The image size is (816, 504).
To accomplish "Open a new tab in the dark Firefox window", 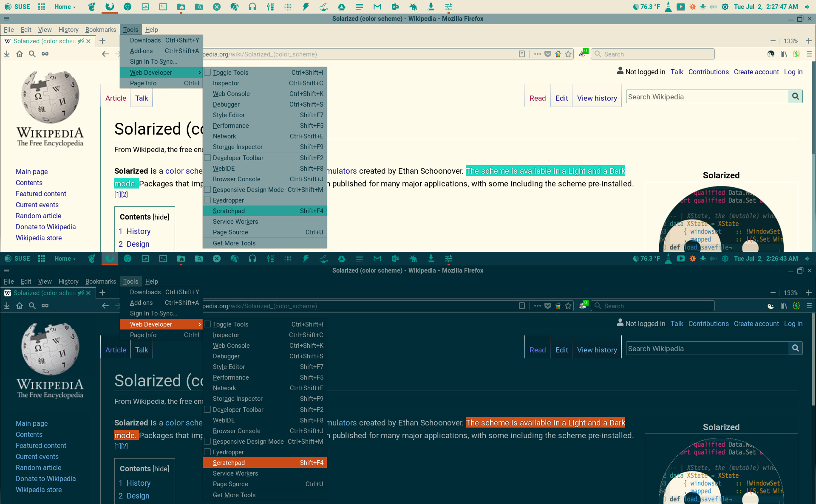I will coord(102,293).
